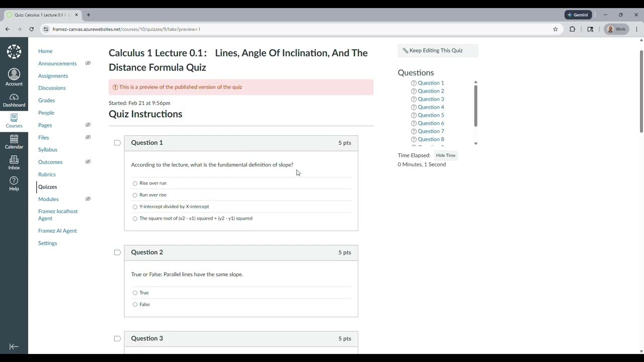Hide the elapsed time
Viewport: 644px width, 362px height.
(x=446, y=155)
